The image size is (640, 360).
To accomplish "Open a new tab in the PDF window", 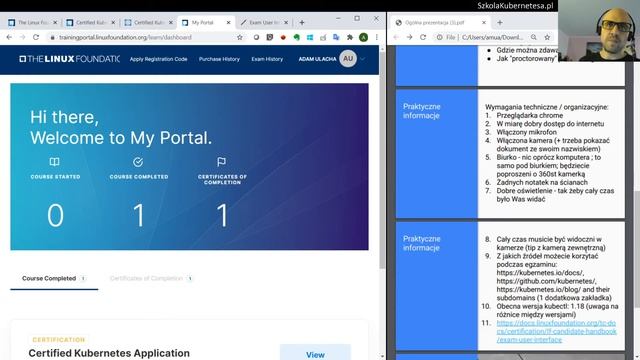I will [x=500, y=22].
